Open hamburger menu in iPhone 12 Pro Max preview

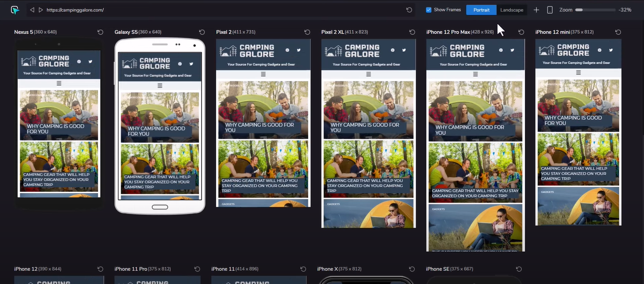476,75
